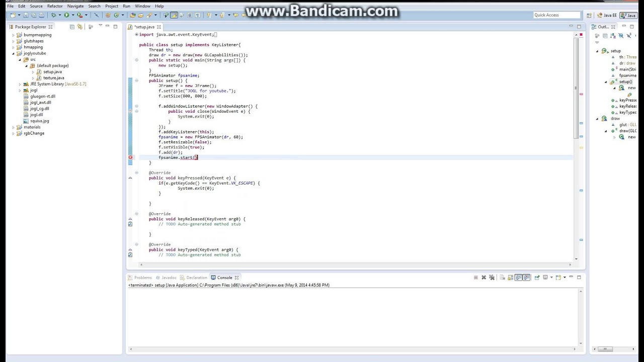Click the error marker beside fpsanime.start line
The width and height of the screenshot is (644, 362).
pyautogui.click(x=130, y=157)
